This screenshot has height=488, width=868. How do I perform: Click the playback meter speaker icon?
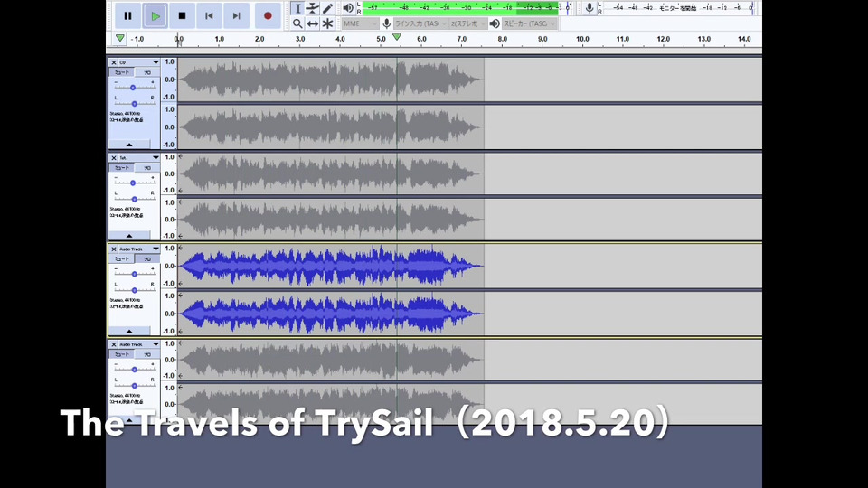point(347,8)
